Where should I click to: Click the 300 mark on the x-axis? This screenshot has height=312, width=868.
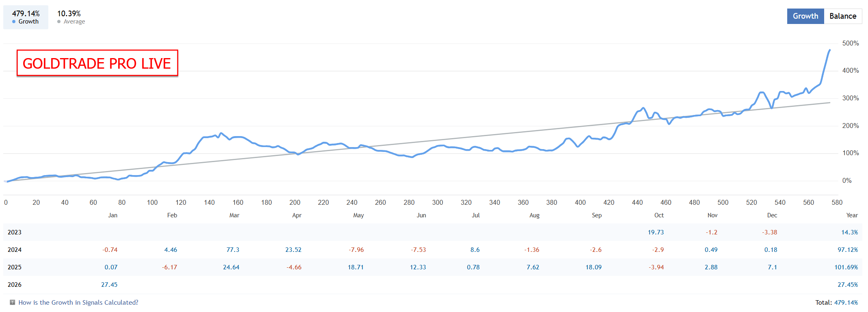437,202
